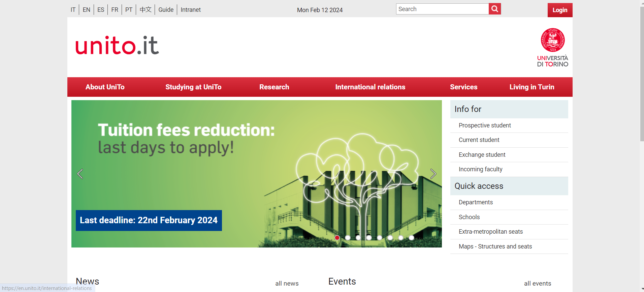Open Prospective student info
This screenshot has height=292, width=644.
point(485,125)
